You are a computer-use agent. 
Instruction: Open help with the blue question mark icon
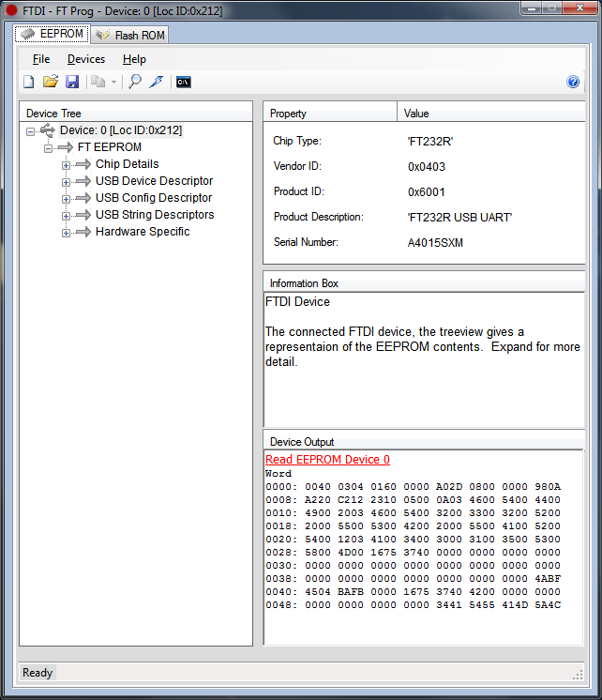[x=573, y=82]
